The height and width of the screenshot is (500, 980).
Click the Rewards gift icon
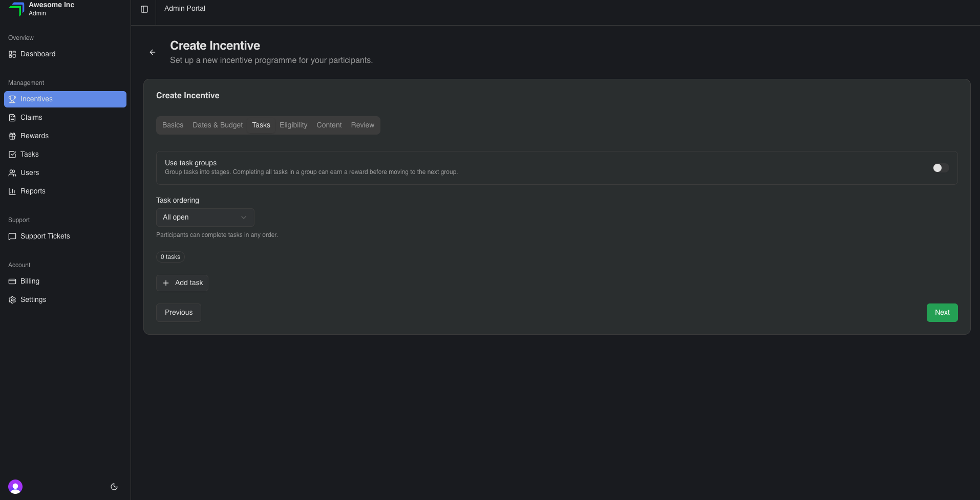[x=12, y=136]
